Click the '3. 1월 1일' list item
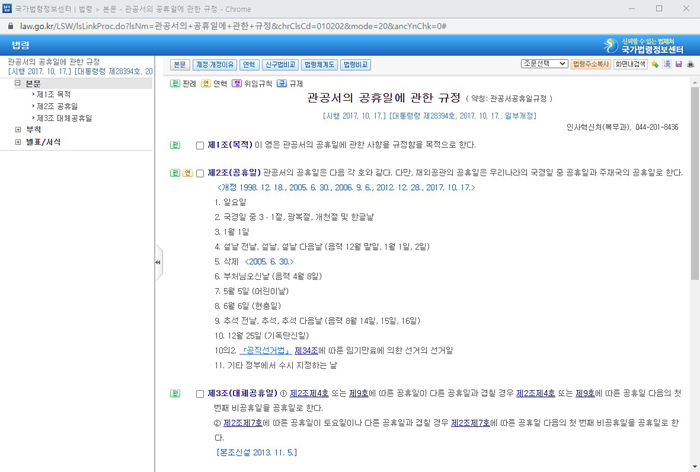 pos(231,232)
